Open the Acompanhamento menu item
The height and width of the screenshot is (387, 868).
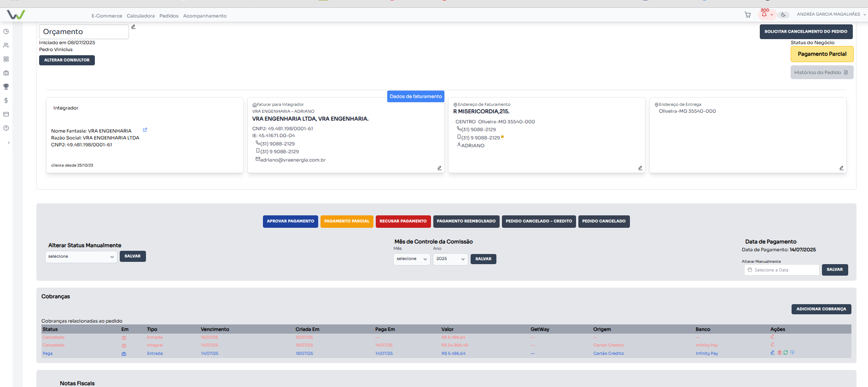204,16
